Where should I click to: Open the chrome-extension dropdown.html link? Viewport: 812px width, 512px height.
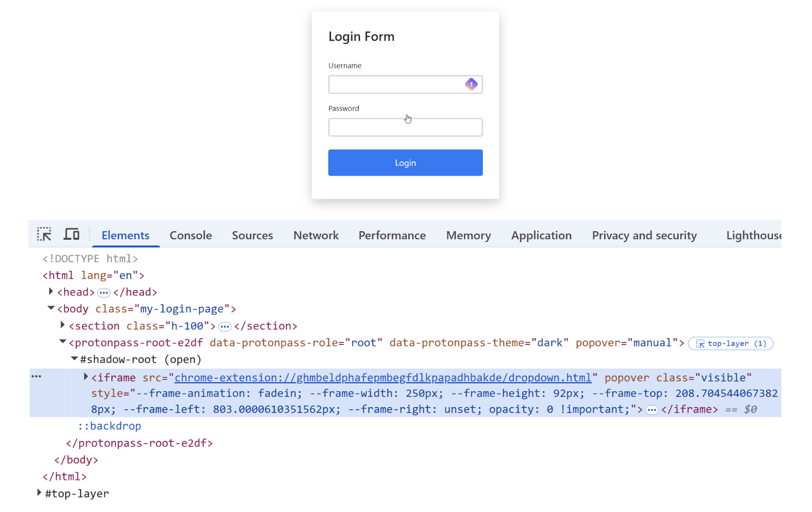coord(383,378)
